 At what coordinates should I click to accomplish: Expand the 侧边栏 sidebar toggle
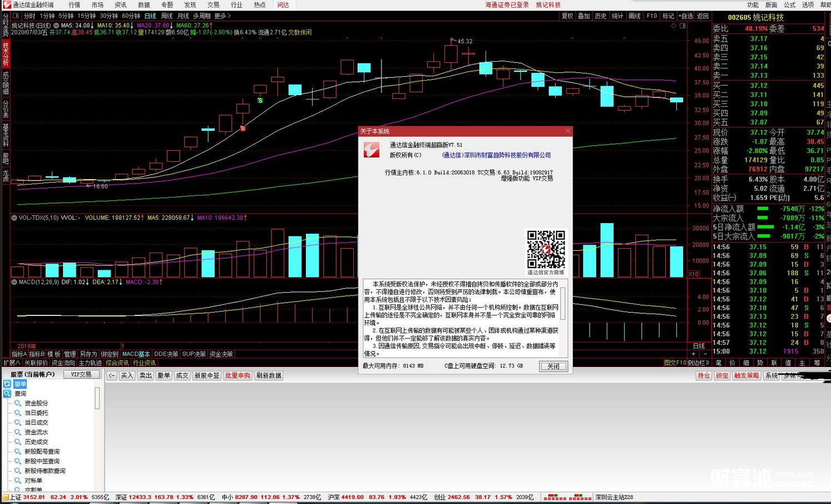[699, 363]
